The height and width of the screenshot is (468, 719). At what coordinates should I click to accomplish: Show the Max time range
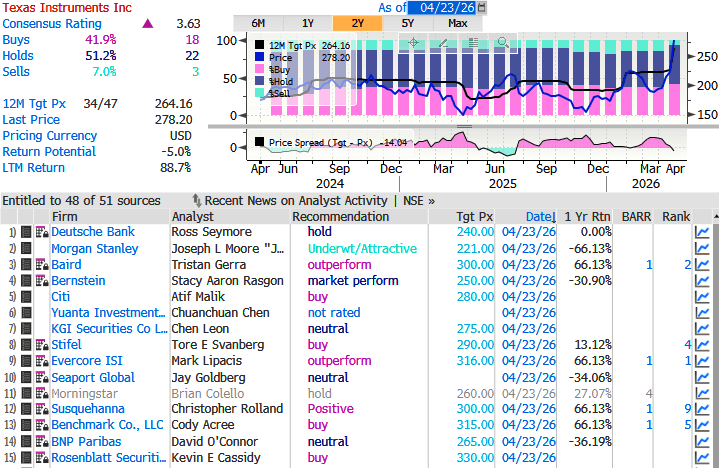coord(458,23)
